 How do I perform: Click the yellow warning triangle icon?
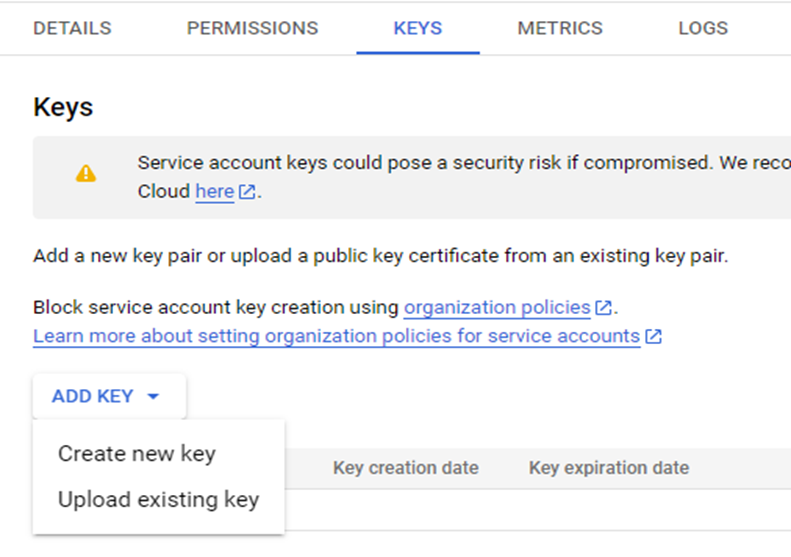(x=86, y=173)
